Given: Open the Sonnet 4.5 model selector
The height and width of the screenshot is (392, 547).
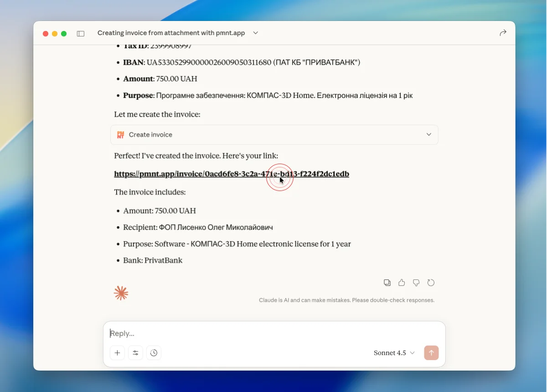Looking at the screenshot, I should (394, 353).
